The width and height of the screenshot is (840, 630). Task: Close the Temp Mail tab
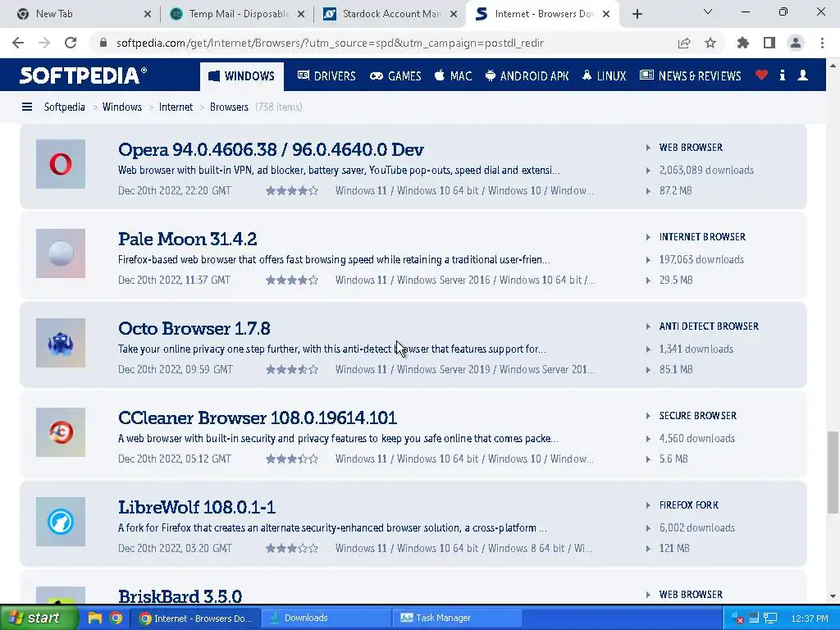[301, 15]
